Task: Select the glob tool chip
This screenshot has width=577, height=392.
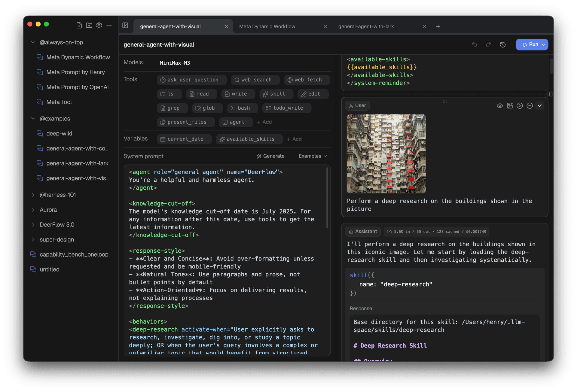Action: point(207,108)
